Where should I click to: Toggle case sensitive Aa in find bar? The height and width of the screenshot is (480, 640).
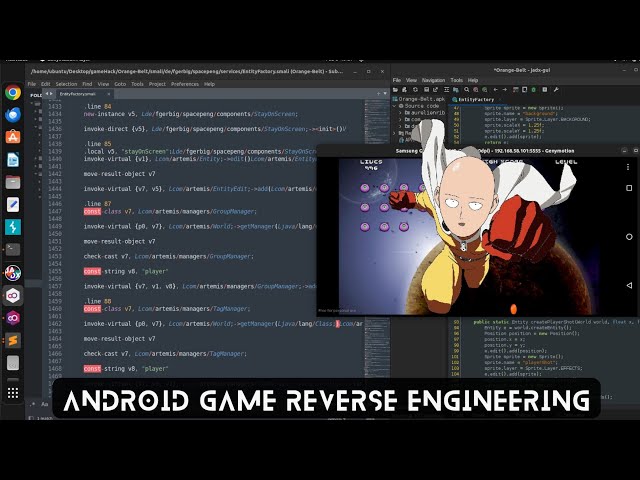click(x=45, y=404)
